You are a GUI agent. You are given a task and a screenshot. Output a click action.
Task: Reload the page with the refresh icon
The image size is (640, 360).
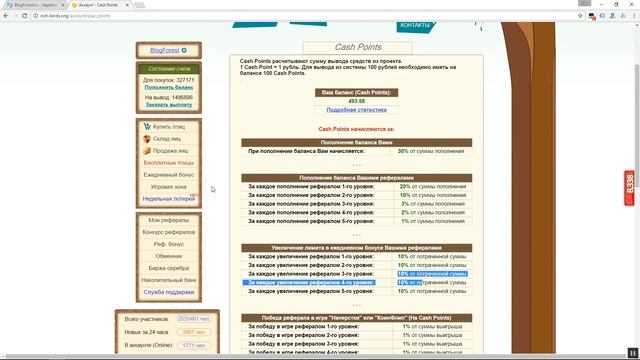click(24, 16)
